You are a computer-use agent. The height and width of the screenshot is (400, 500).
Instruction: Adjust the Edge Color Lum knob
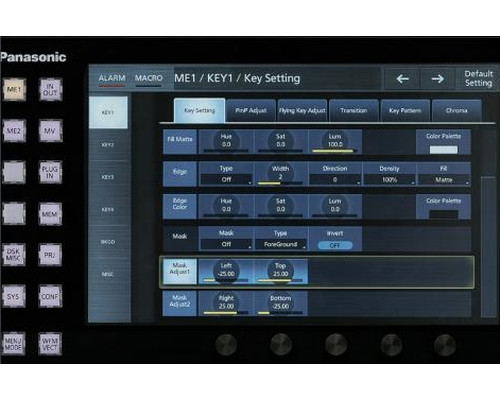pyautogui.click(x=335, y=206)
